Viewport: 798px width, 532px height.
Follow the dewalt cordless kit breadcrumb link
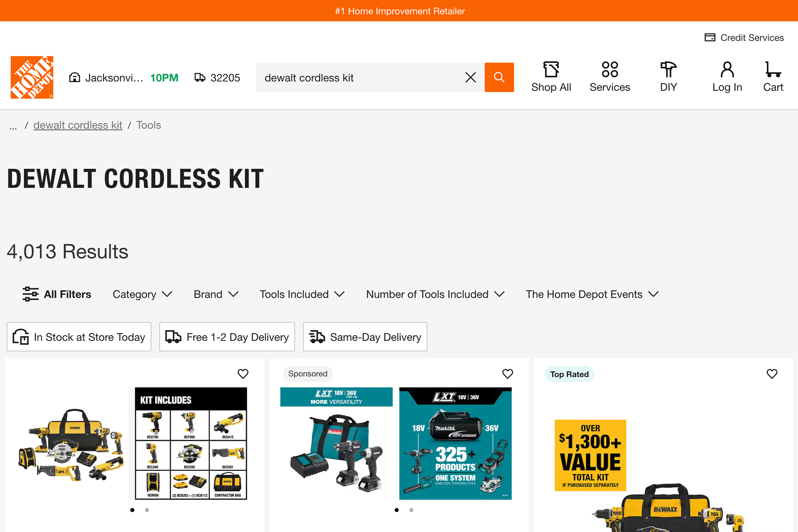(x=78, y=125)
